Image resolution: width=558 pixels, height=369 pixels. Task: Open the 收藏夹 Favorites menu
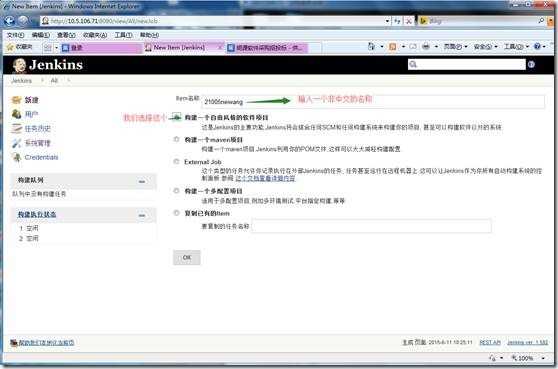[x=95, y=35]
